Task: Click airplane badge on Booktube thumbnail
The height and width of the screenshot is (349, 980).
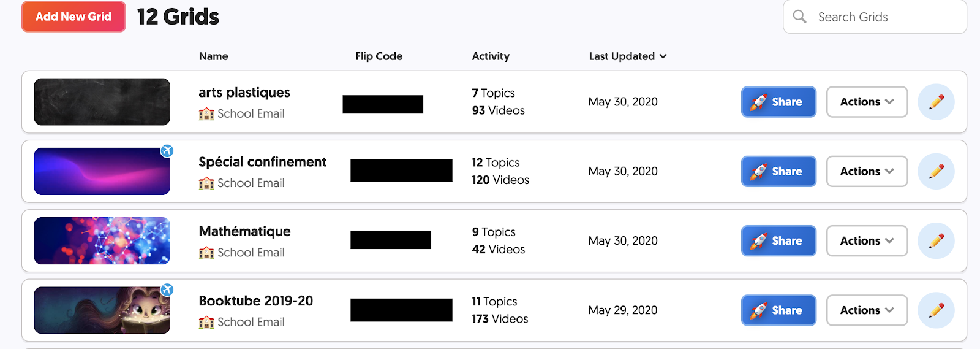Action: pos(167,290)
